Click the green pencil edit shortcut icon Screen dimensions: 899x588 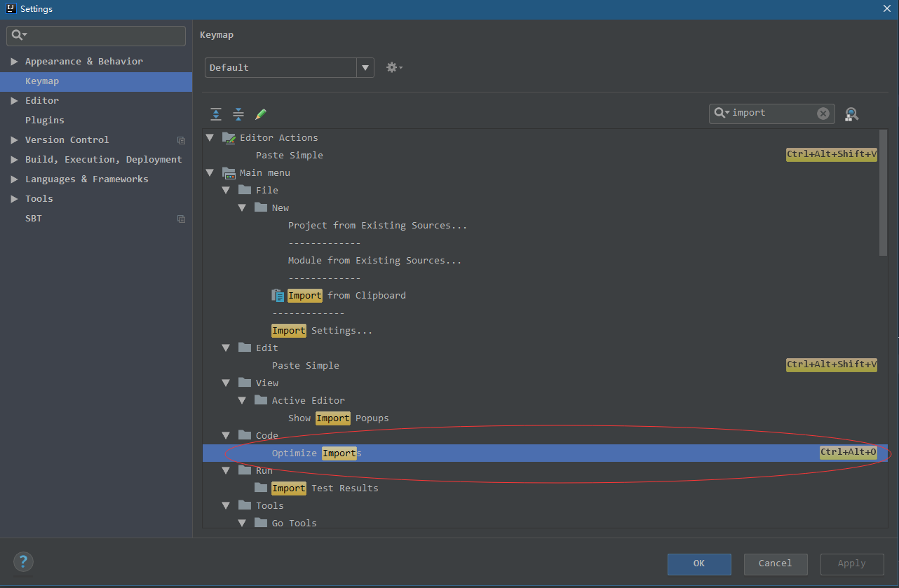pyautogui.click(x=261, y=114)
